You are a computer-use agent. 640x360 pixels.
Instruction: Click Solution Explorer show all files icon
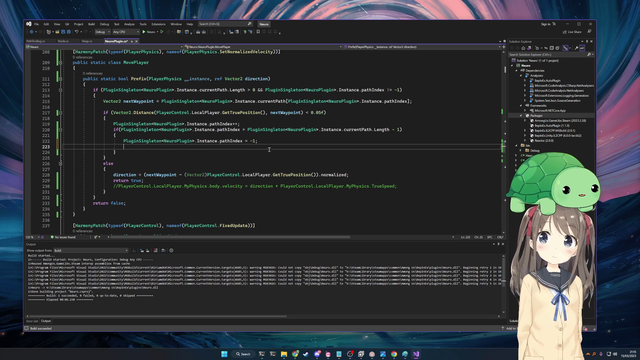(x=557, y=48)
